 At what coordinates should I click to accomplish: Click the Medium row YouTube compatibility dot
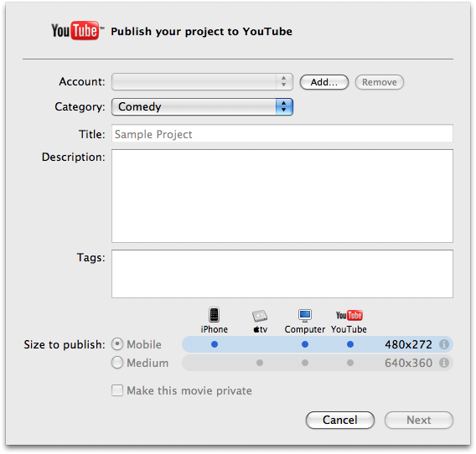350,363
